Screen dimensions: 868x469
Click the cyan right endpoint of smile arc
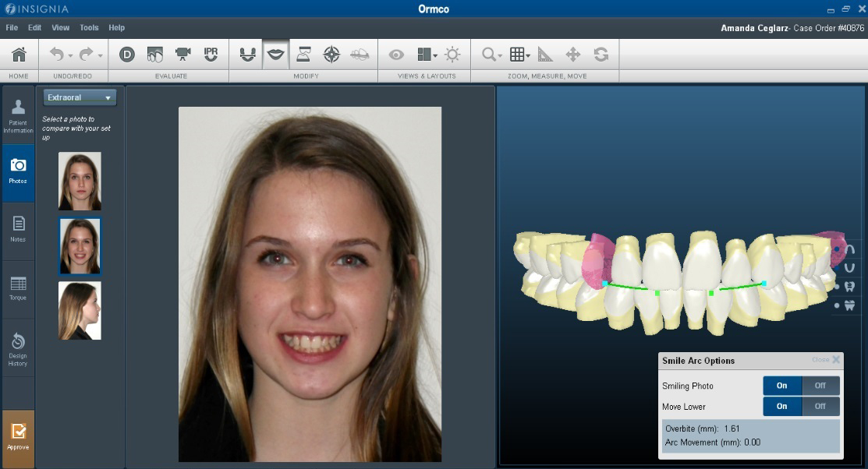click(764, 284)
